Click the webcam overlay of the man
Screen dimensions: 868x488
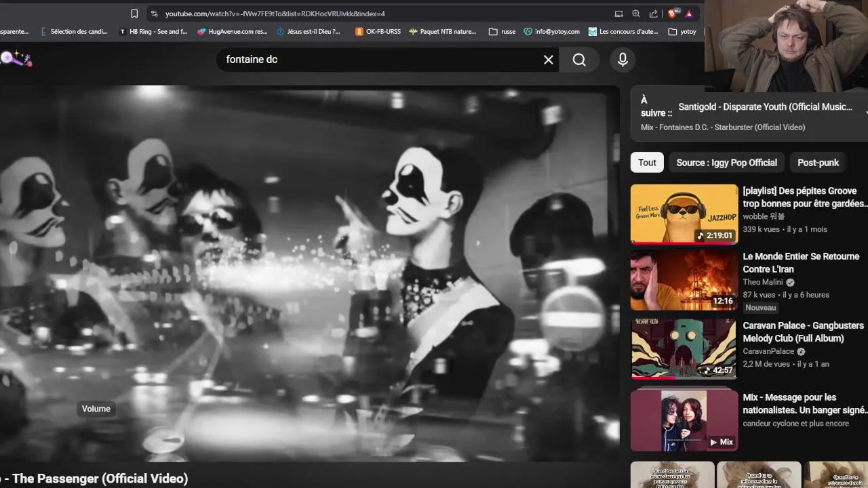(787, 46)
